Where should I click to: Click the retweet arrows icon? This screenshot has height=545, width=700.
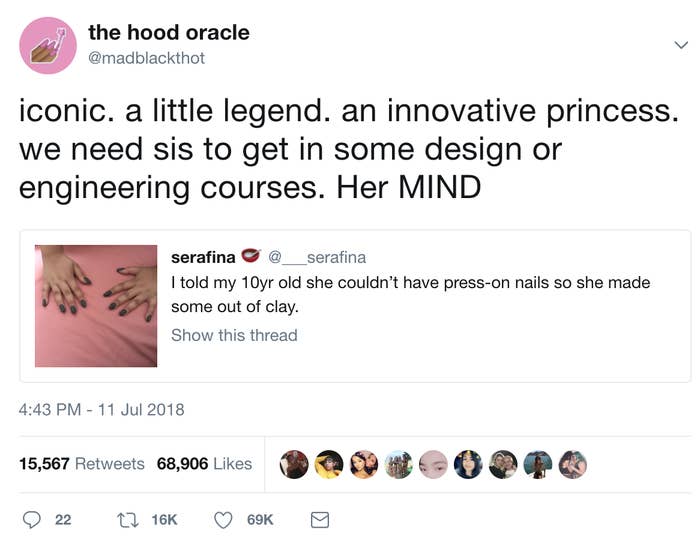pos(125,520)
